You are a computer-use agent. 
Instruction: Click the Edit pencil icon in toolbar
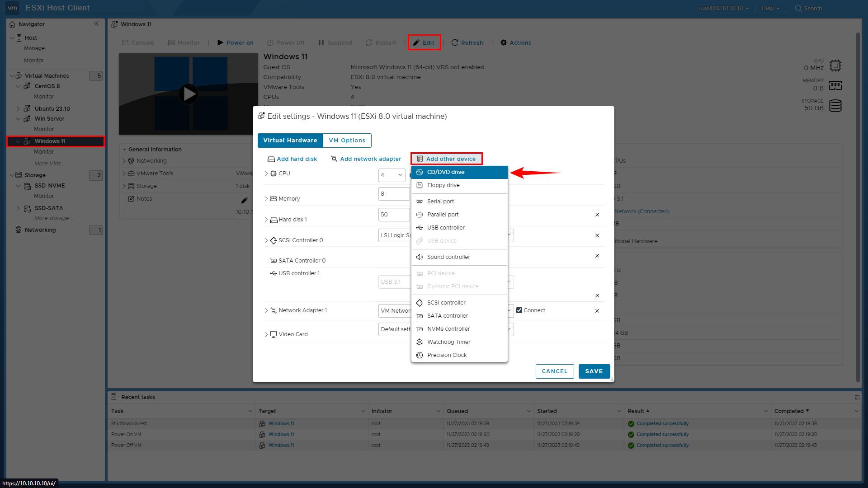(416, 43)
